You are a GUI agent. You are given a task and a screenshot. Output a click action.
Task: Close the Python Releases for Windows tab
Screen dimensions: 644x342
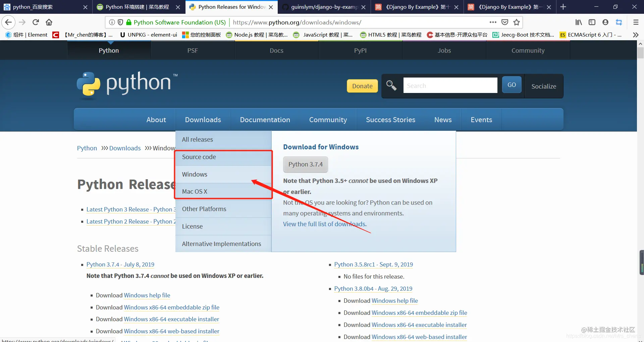271,7
